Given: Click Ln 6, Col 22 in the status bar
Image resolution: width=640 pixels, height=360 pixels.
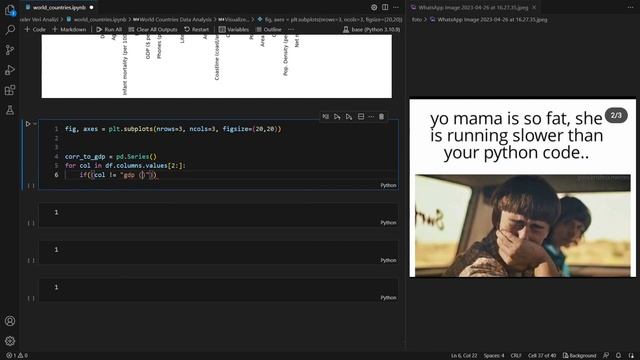Looking at the screenshot, I should (x=464, y=356).
